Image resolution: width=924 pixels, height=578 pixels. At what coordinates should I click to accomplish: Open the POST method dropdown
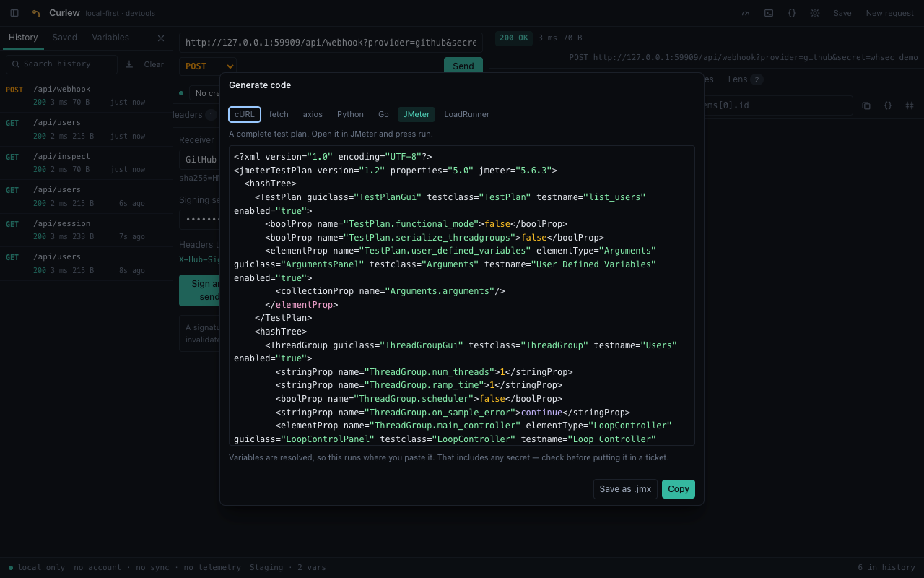(208, 66)
